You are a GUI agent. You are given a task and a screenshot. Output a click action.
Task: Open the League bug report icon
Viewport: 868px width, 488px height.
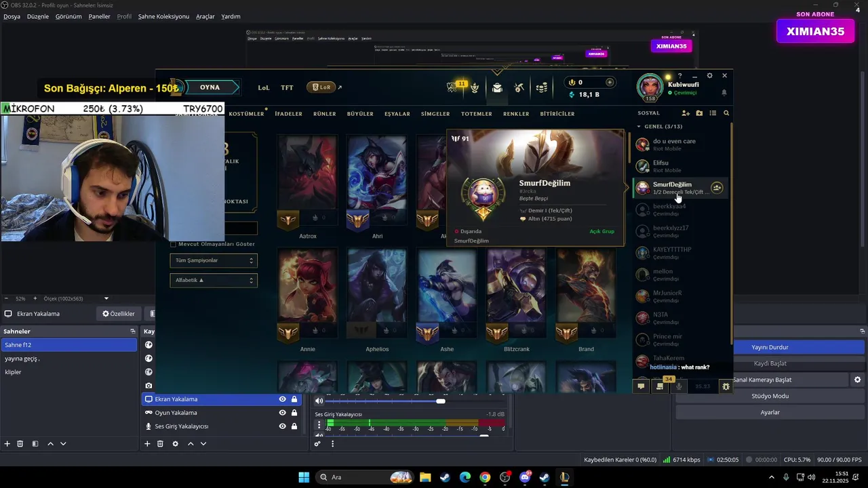point(726,386)
